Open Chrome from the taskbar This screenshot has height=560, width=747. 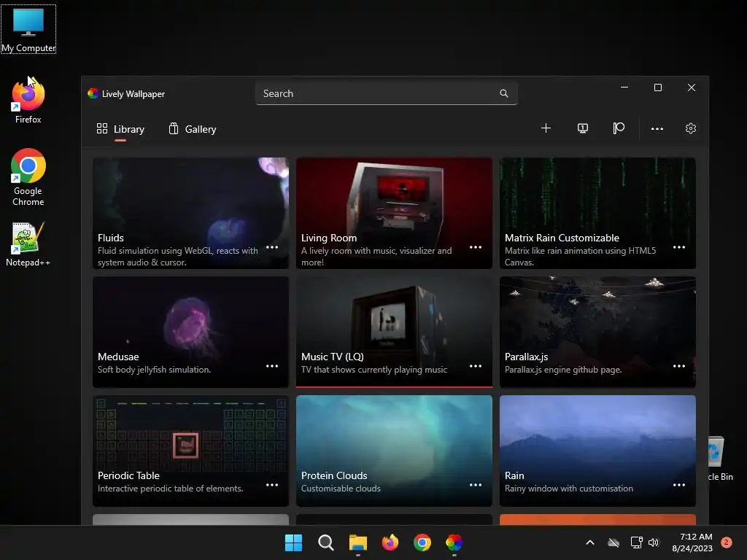(422, 542)
